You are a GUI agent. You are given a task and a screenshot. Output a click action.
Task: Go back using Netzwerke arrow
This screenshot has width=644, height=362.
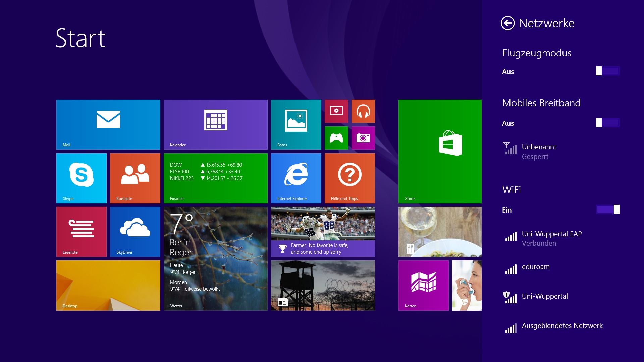point(507,23)
